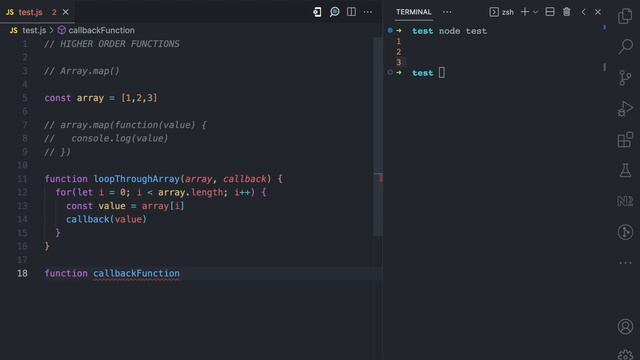Expand breadcrumb chevron after test.js
The height and width of the screenshot is (360, 640).
[51, 30]
